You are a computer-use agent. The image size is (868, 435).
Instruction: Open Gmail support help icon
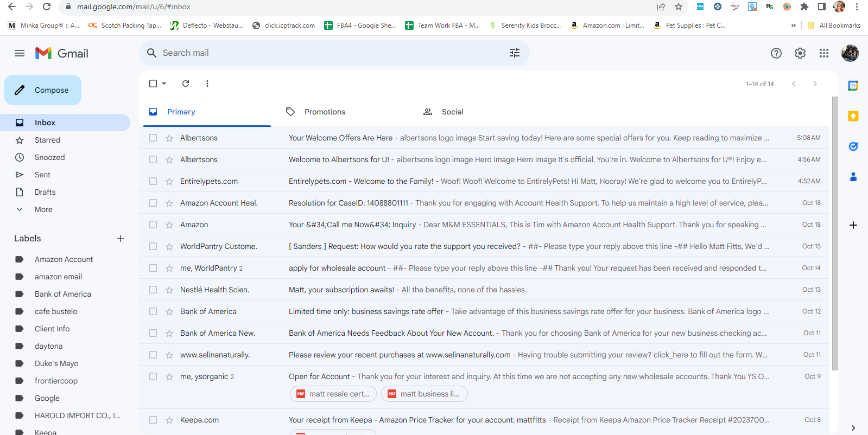(x=776, y=53)
